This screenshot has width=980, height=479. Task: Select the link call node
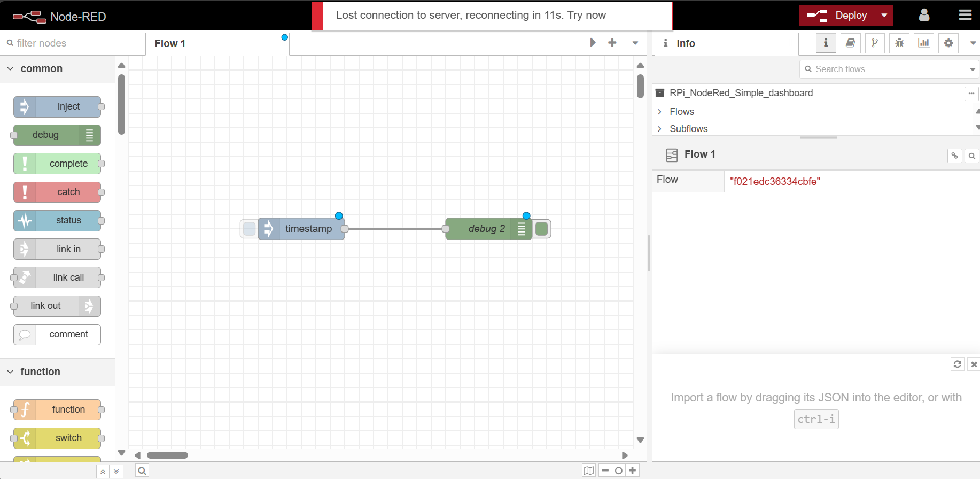57,277
